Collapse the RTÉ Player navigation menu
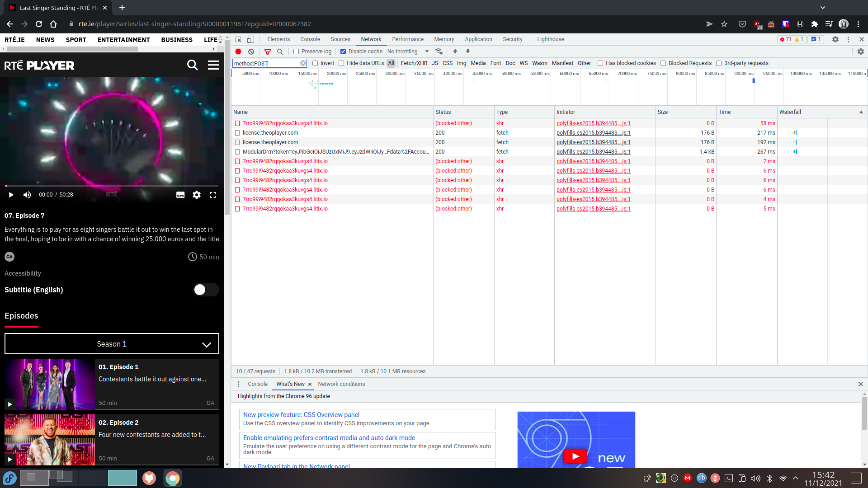 213,65
